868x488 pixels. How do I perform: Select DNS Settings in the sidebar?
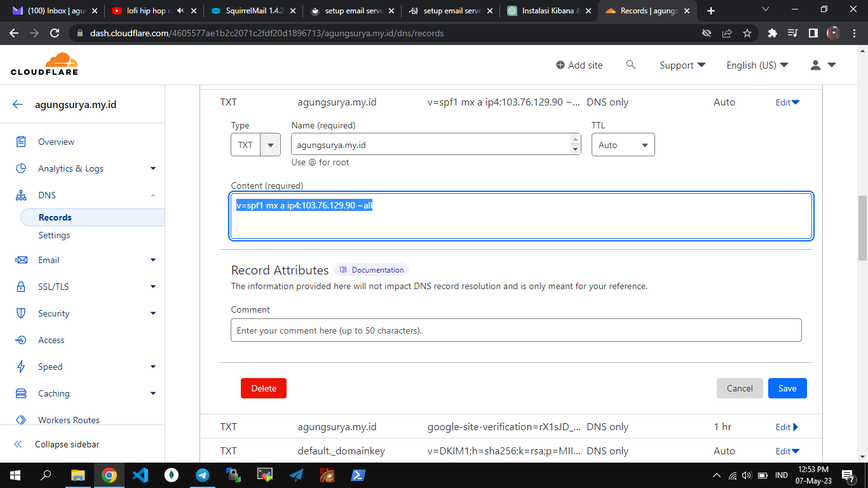coord(54,235)
